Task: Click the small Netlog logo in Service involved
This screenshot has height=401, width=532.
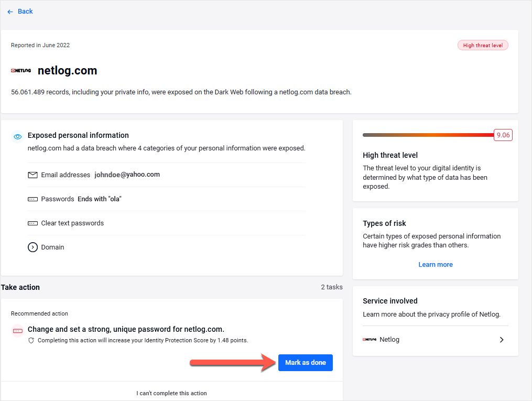Action: tap(370, 340)
